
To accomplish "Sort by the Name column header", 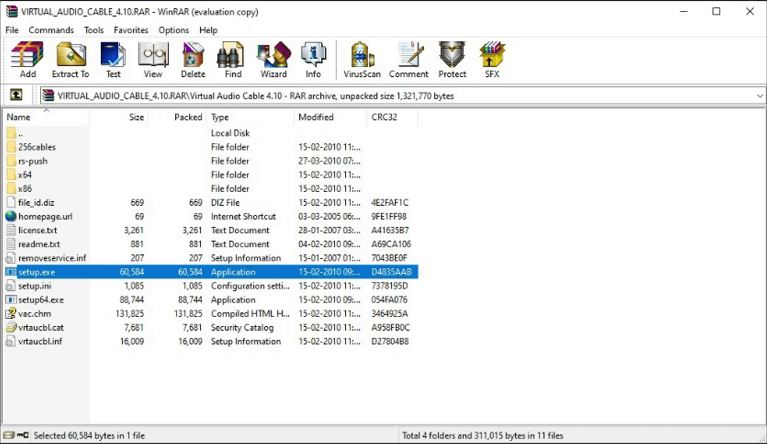I will pos(46,117).
